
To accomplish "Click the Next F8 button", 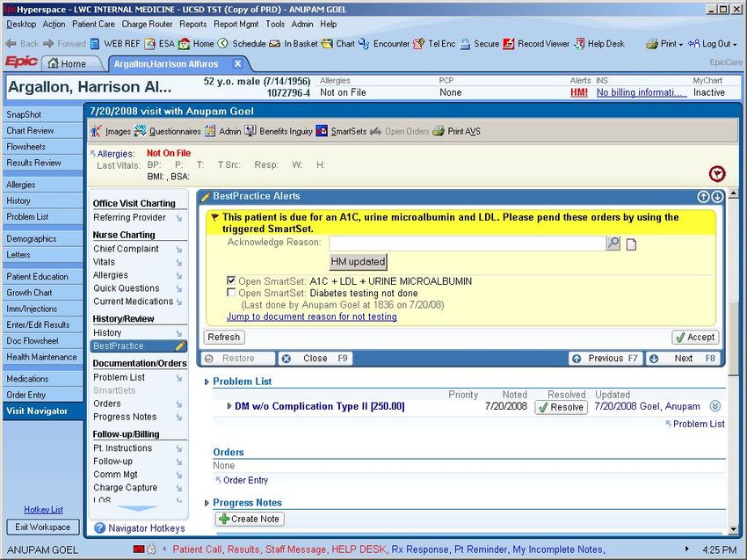I will pos(684,359).
